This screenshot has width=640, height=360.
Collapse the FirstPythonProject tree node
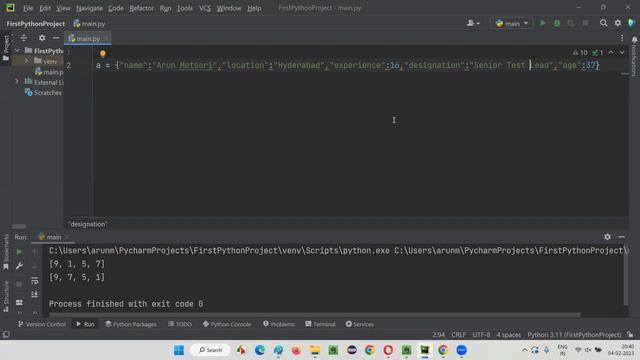(17, 51)
